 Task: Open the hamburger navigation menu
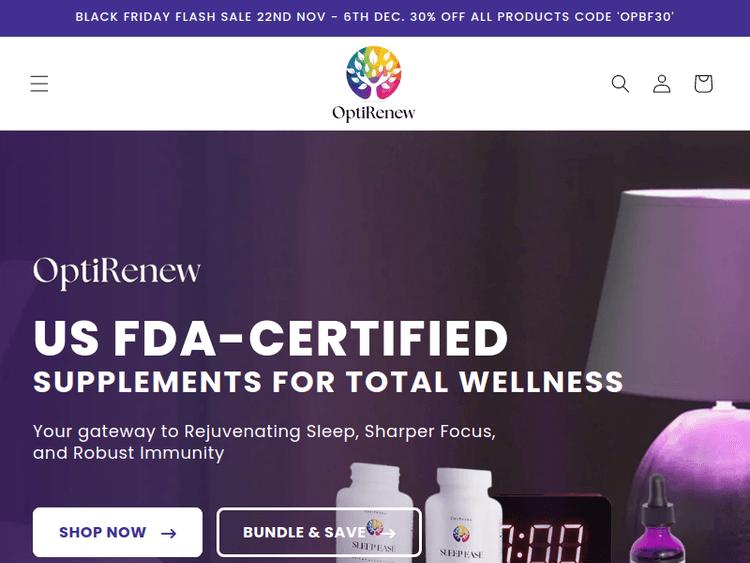click(39, 84)
